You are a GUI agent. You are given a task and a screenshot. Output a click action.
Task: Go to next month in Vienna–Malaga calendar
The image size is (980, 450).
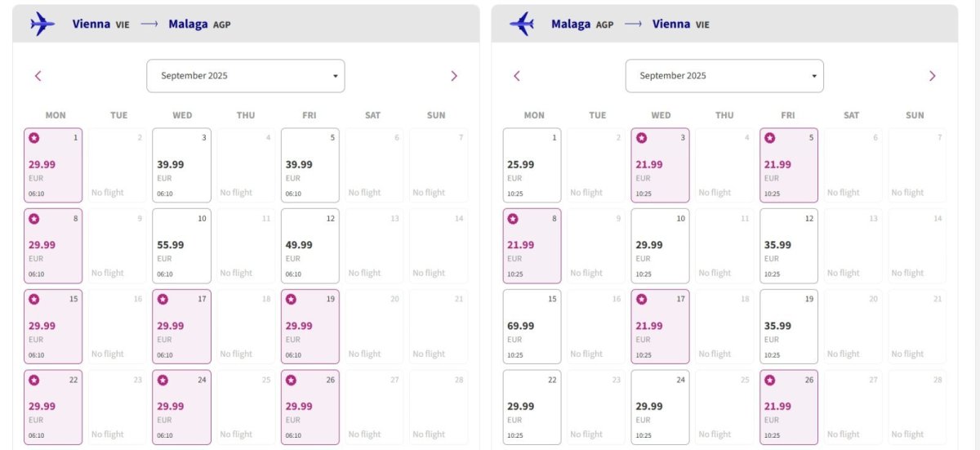click(454, 76)
